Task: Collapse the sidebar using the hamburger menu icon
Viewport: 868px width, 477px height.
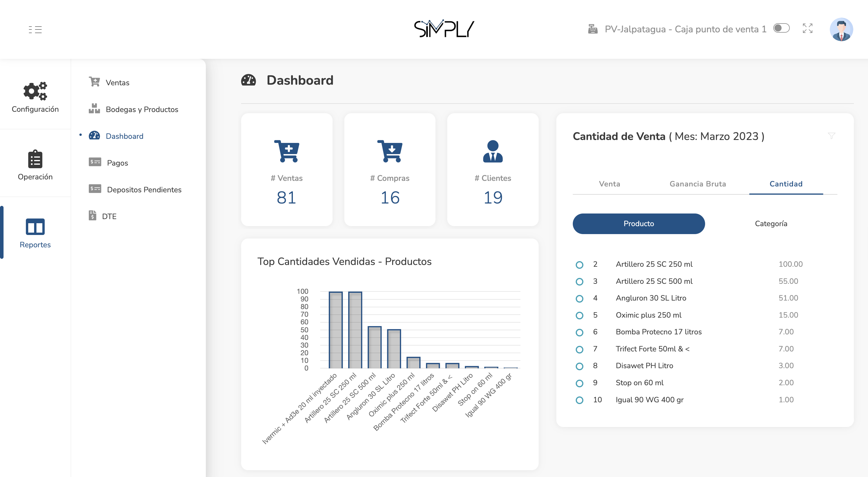Action: coord(35,30)
